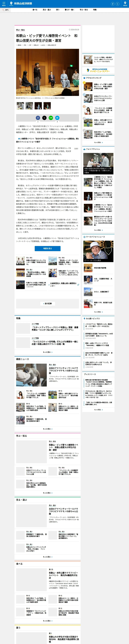Screen dimensions: 129x644
Task: Click もっと見る under 特集 section
Action: (48, 352)
